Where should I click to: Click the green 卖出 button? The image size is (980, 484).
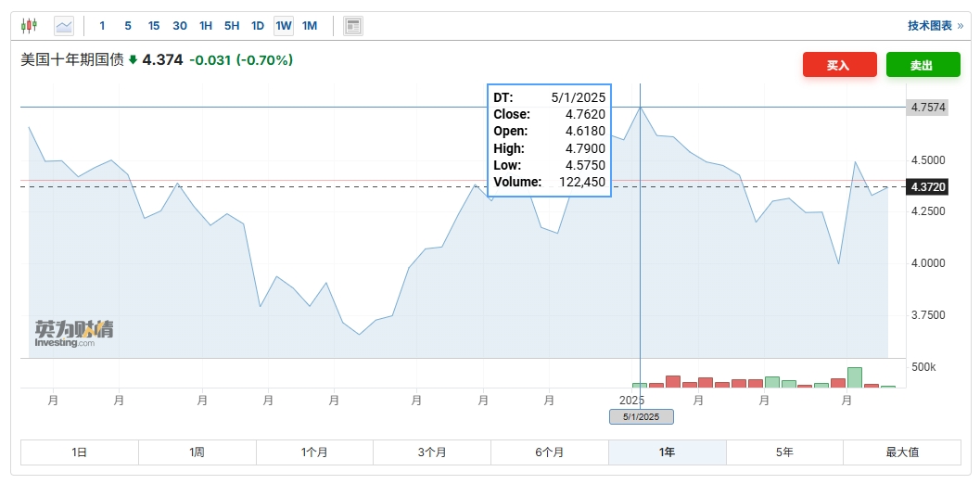point(921,65)
